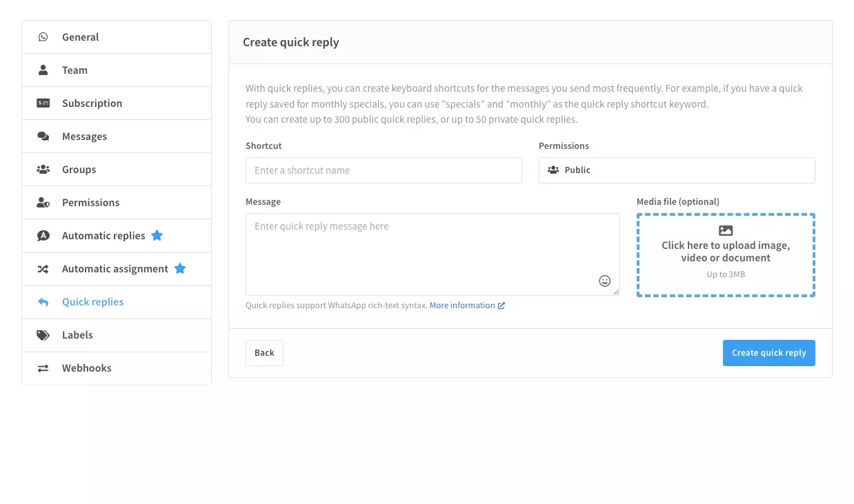The height and width of the screenshot is (504, 854).
Task: Click the 'Media file (optional)' label
Action: tap(678, 202)
